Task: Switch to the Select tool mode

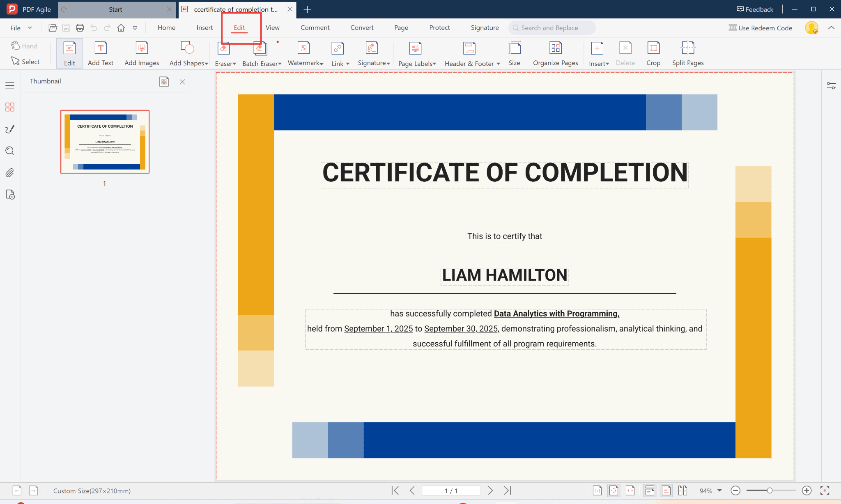Action: click(25, 62)
